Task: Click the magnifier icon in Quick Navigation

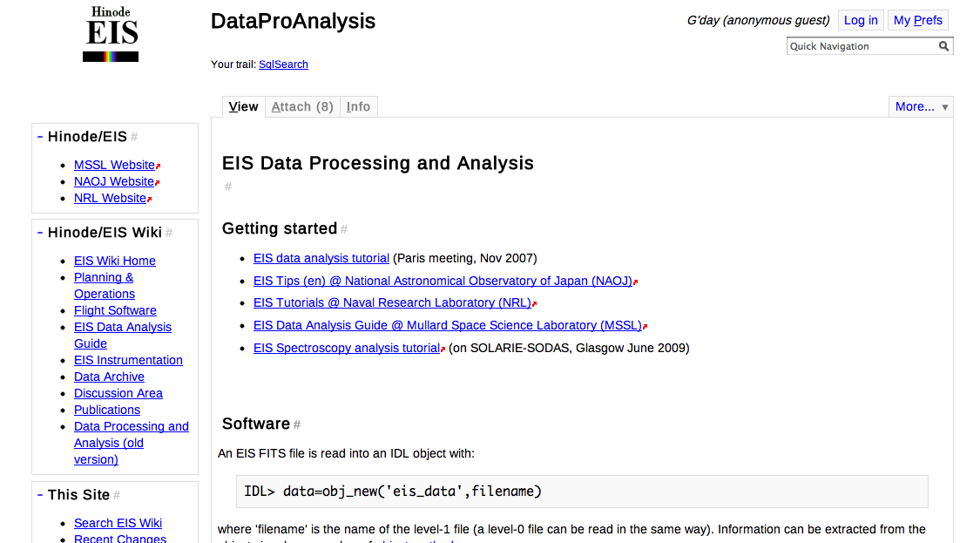Action: tap(943, 46)
